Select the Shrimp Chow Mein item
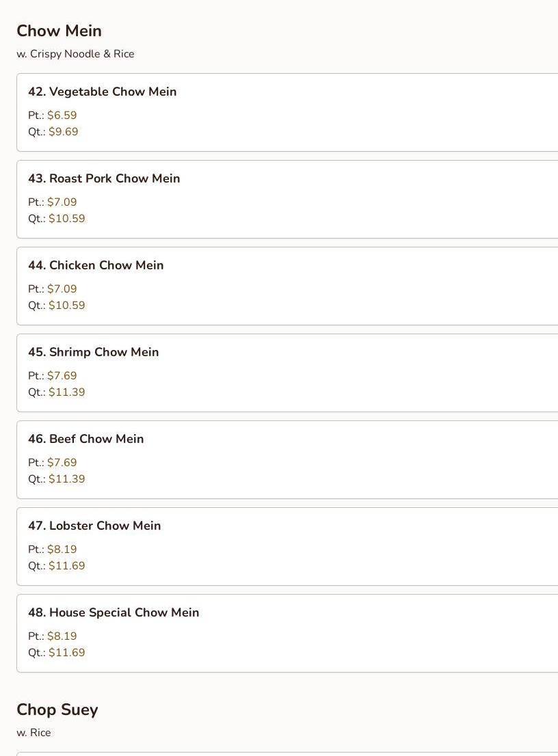The width and height of the screenshot is (558, 756). tap(287, 373)
